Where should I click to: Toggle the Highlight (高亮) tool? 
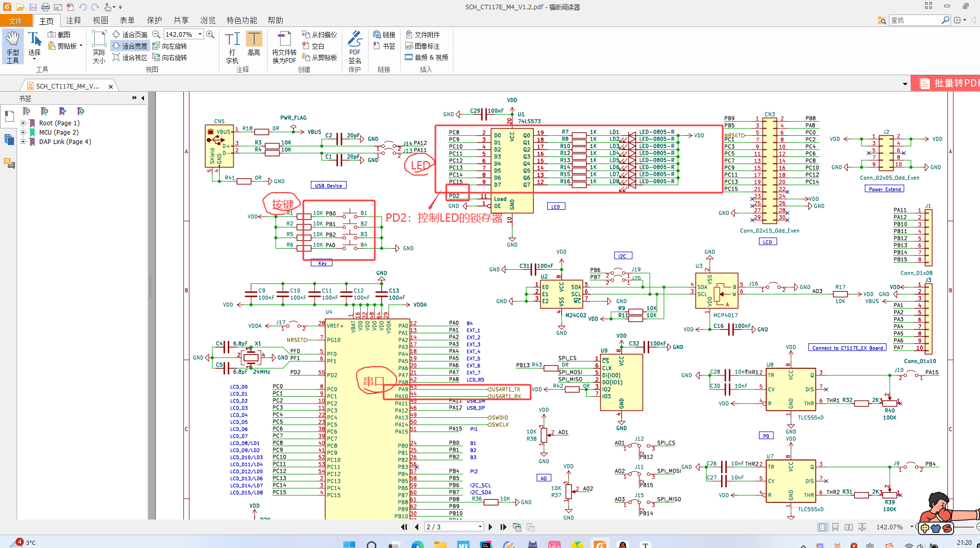coord(254,44)
